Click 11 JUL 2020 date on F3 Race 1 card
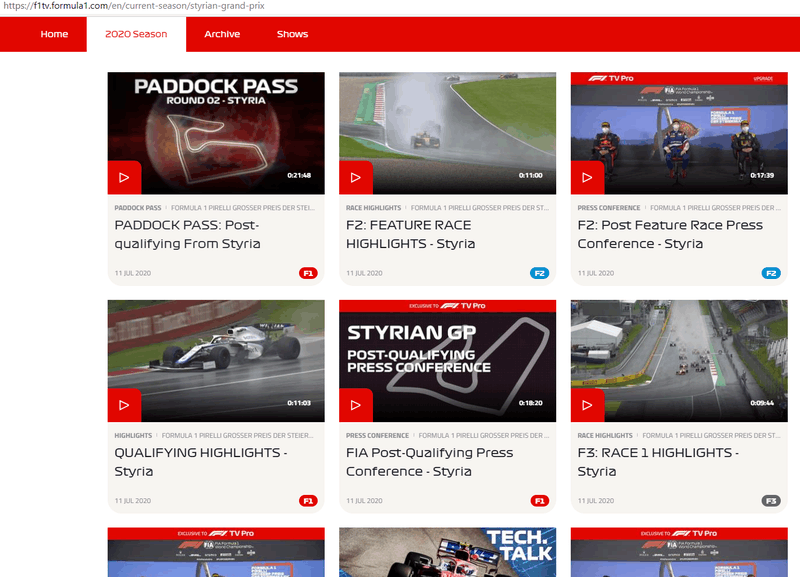 click(596, 500)
